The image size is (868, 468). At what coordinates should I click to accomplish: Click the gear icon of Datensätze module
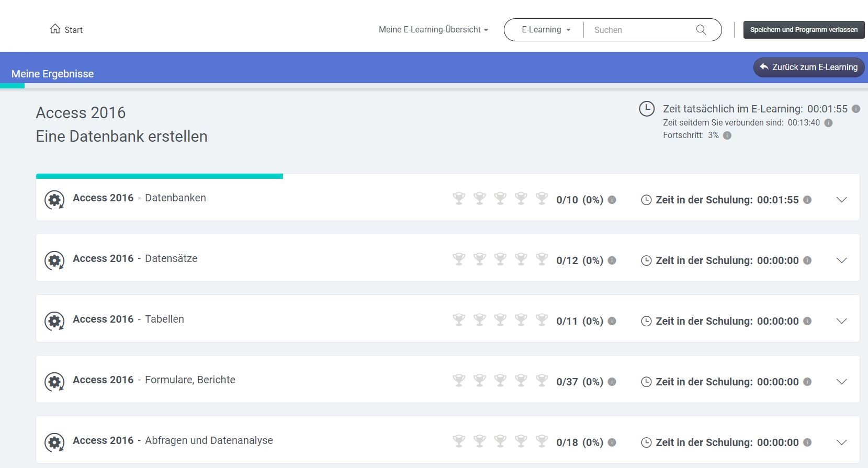pos(54,260)
